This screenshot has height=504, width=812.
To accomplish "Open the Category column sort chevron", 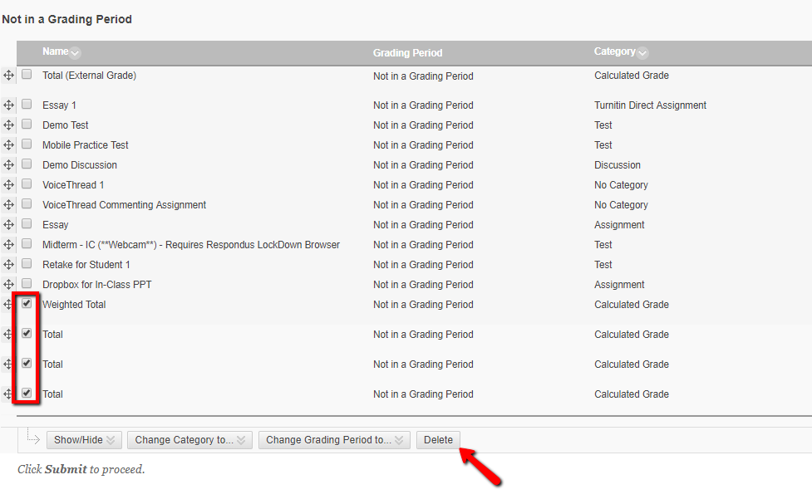I will [x=642, y=53].
